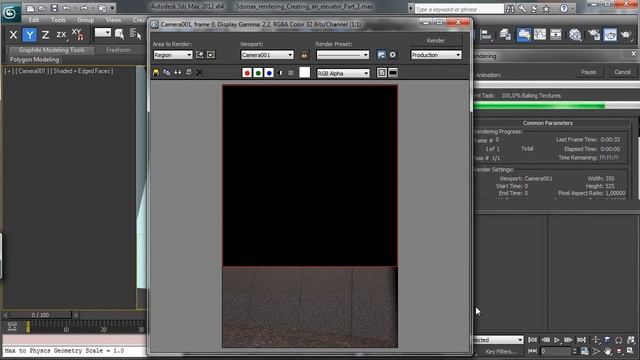Screen dimensions: 640x360
Task: Click the Clear image X icon
Action: [x=199, y=73]
